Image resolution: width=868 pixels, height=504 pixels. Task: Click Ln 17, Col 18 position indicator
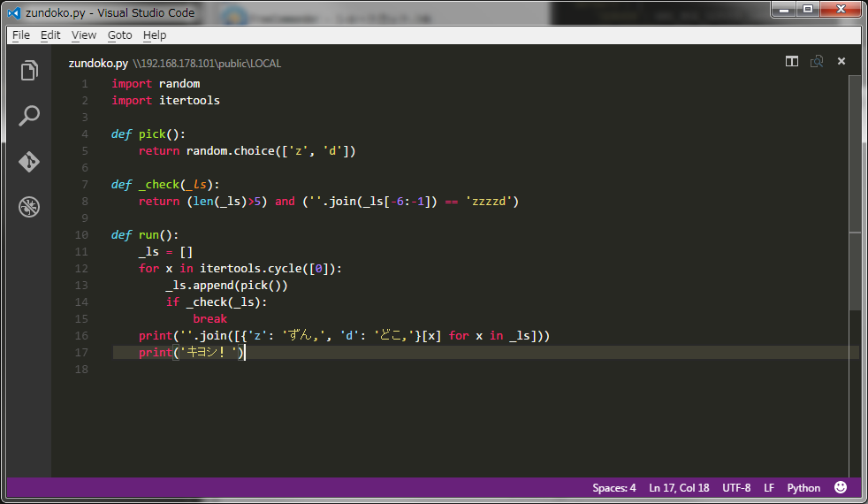pos(679,488)
